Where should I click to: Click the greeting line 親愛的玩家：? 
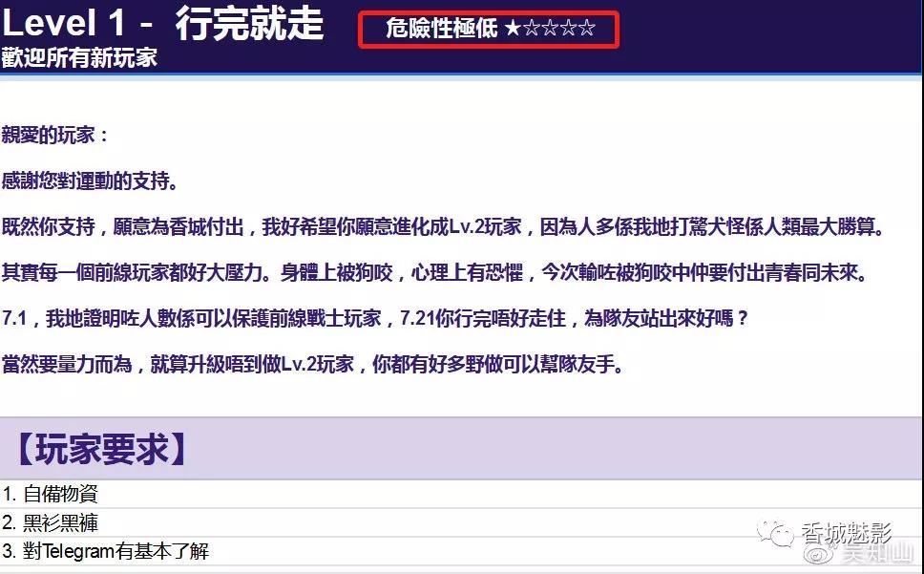pyautogui.click(x=56, y=135)
